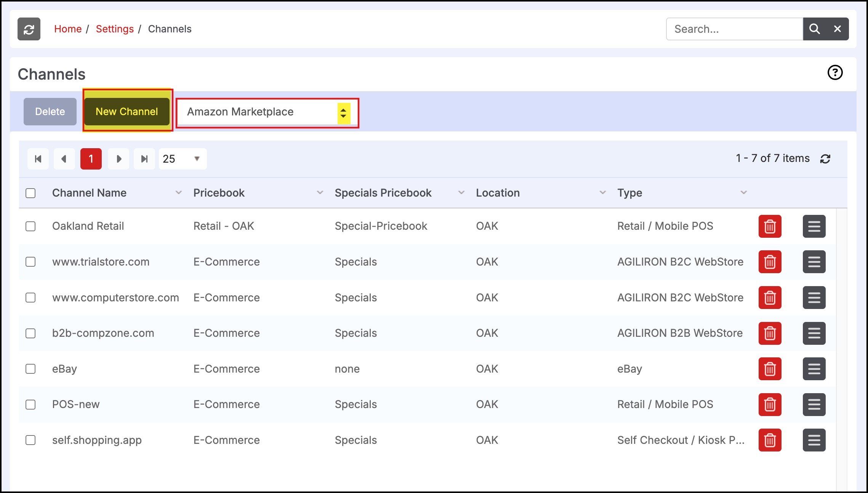Open hamburger menu for the eBay row
Image resolution: width=868 pixels, height=493 pixels.
point(814,369)
